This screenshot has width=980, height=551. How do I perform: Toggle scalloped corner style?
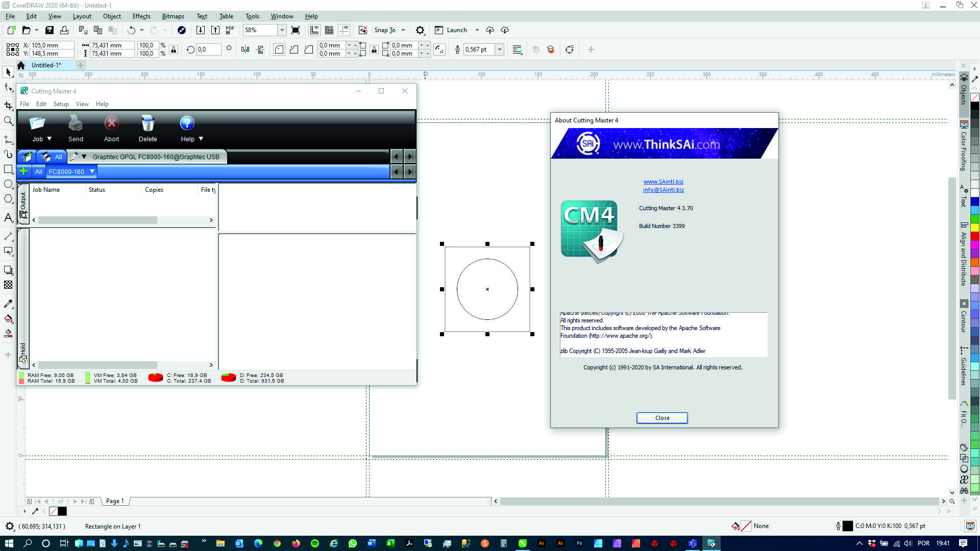294,49
